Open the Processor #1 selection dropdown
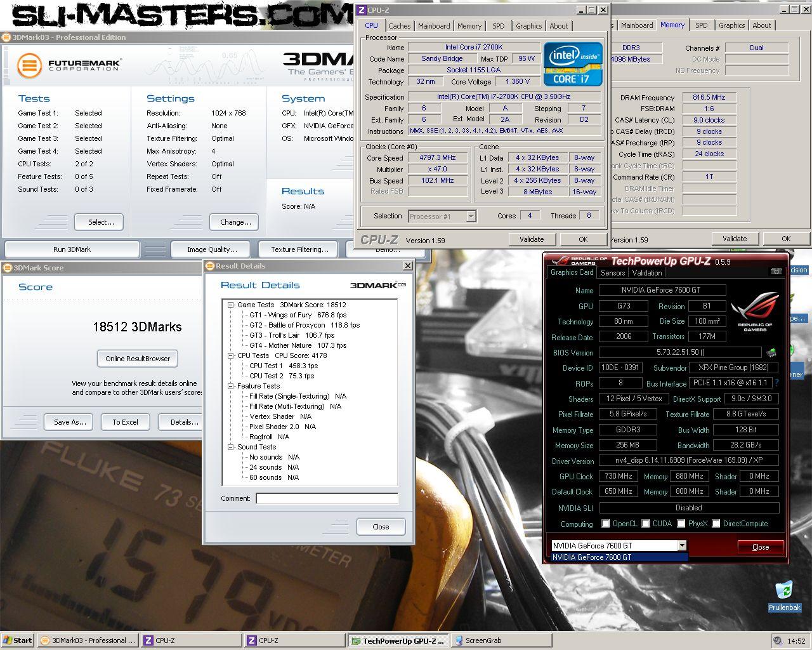 coord(471,216)
